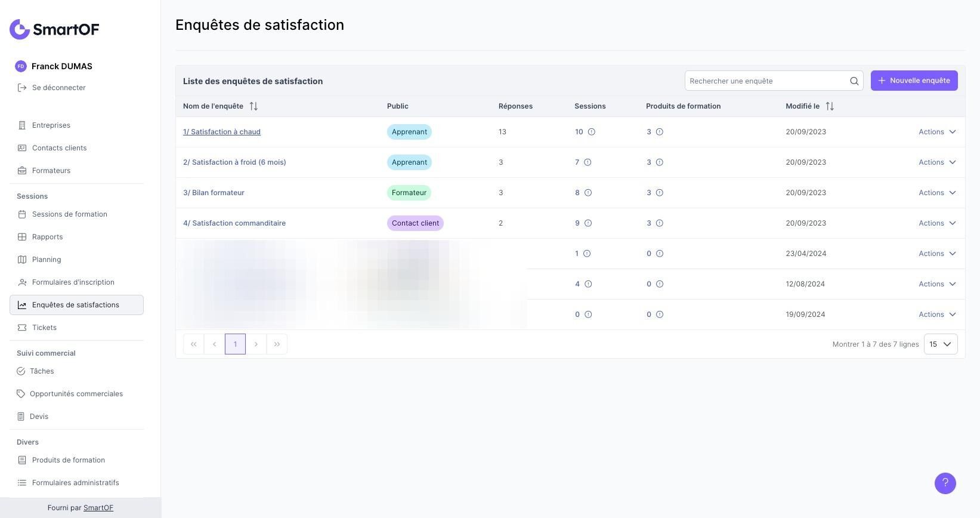This screenshot has width=980, height=518.
Task: Click Nouvelle enquête button
Action: 914,81
